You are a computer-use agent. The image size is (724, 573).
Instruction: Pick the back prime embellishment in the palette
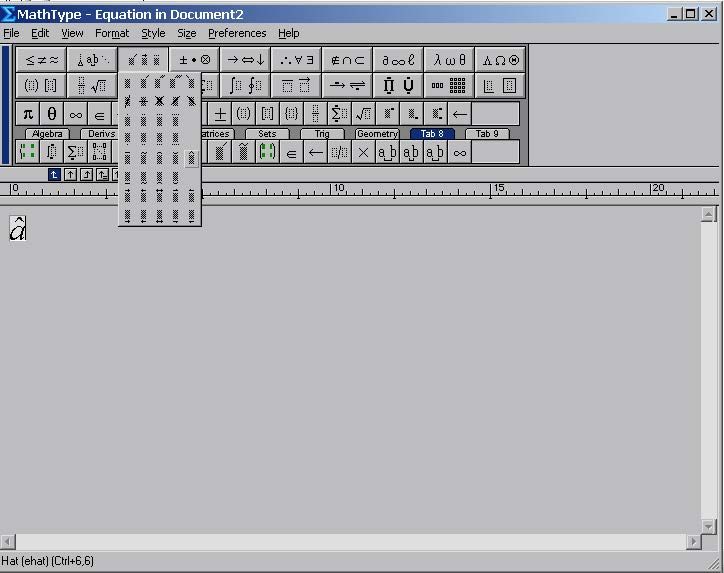[x=191, y=83]
